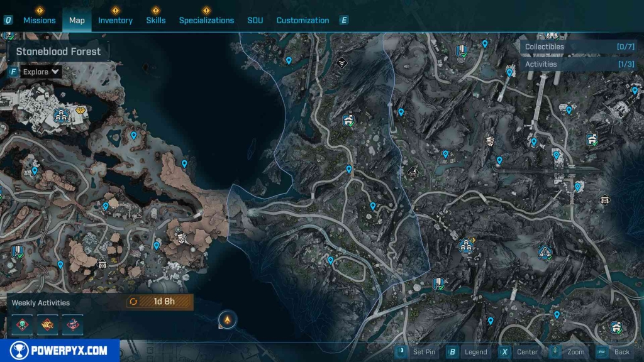Viewport: 644px width, 362px height.
Task: Select the safehouse icon in the southeast corner
Action: tap(616, 327)
